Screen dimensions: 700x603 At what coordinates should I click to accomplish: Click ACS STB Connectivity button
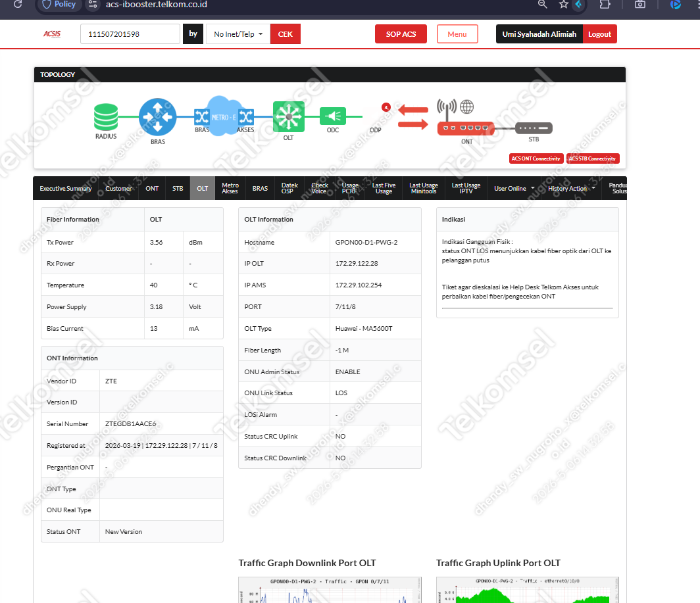[x=592, y=158]
